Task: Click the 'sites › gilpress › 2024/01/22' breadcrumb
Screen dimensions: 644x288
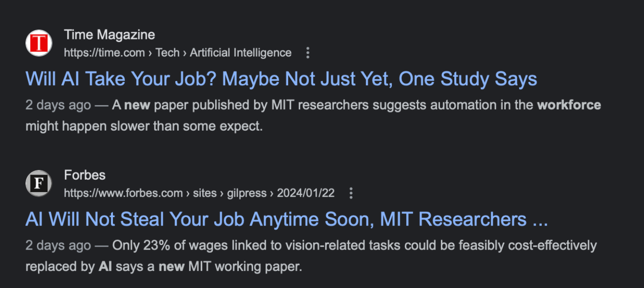Action: (264, 193)
